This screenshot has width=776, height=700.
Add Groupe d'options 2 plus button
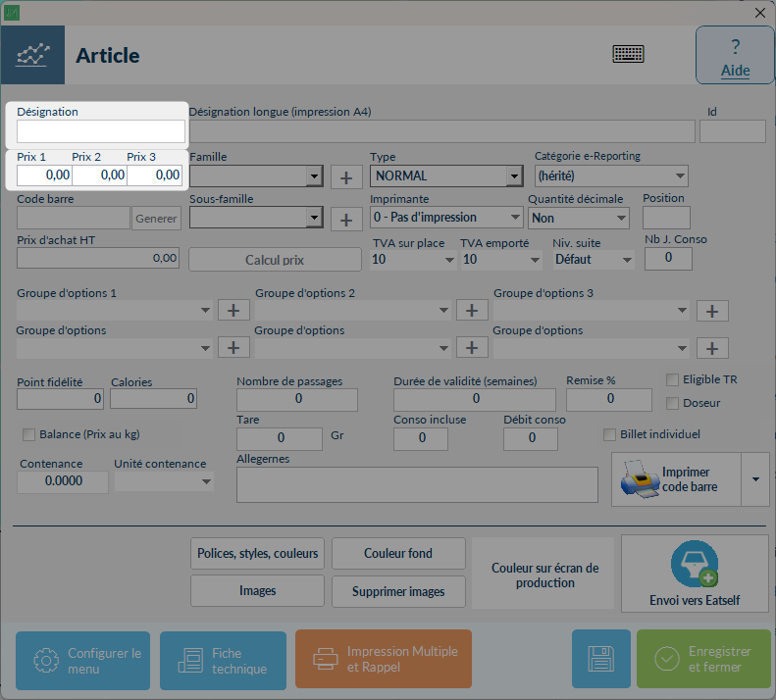coord(472,311)
